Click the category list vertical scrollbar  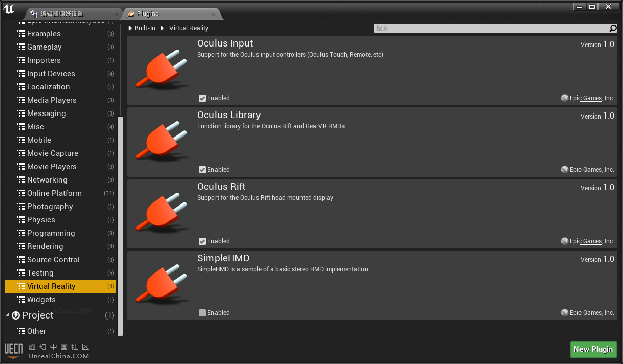(120, 225)
